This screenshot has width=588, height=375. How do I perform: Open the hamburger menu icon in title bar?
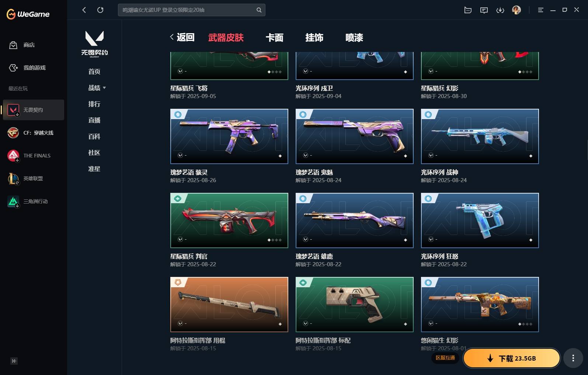(540, 10)
